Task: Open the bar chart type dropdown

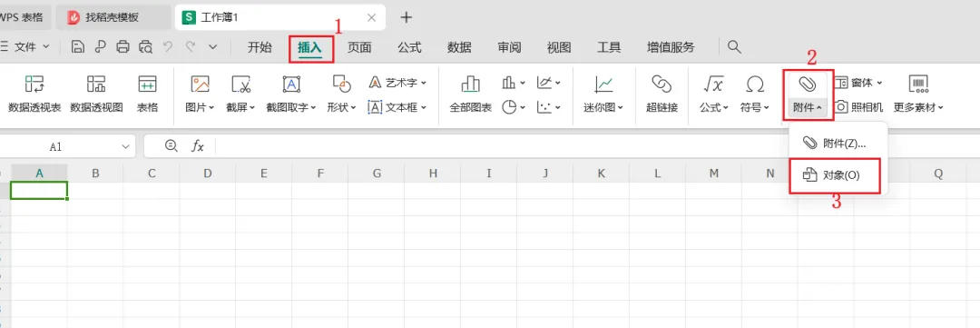Action: tap(514, 83)
